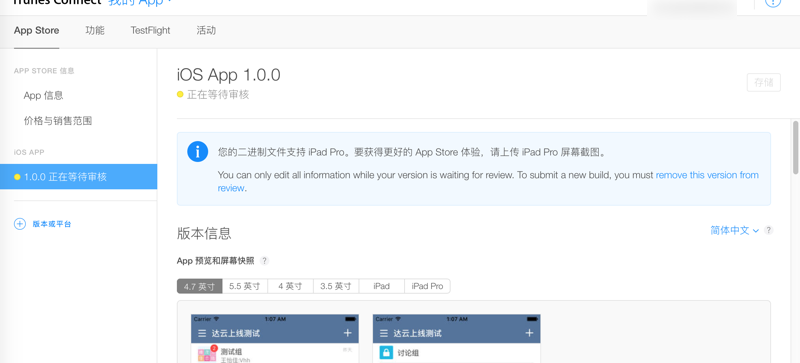Viewport: 800px width, 363px height.
Task: Select App 信息 in sidebar
Action: pyautogui.click(x=43, y=95)
